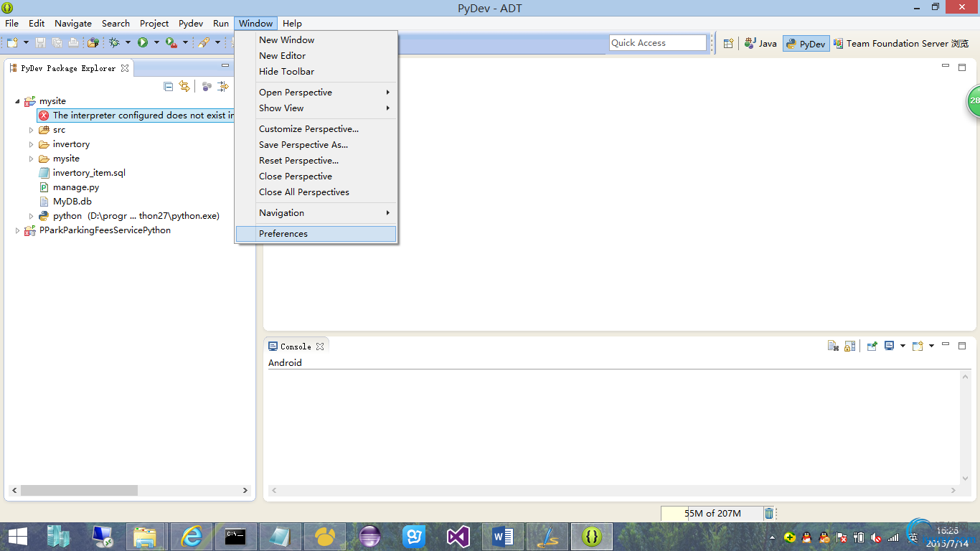The image size is (980, 551).
Task: Click Package Explorer arrows icon right of filters
Action: pos(223,86)
